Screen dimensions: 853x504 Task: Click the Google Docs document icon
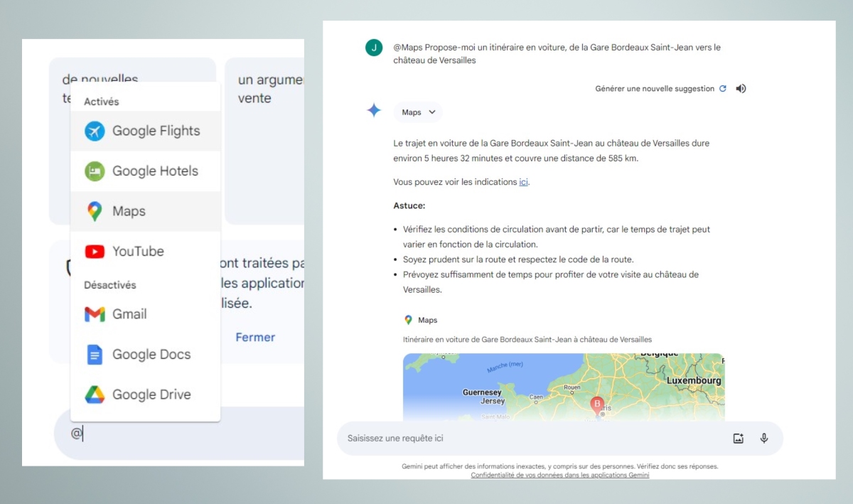95,355
